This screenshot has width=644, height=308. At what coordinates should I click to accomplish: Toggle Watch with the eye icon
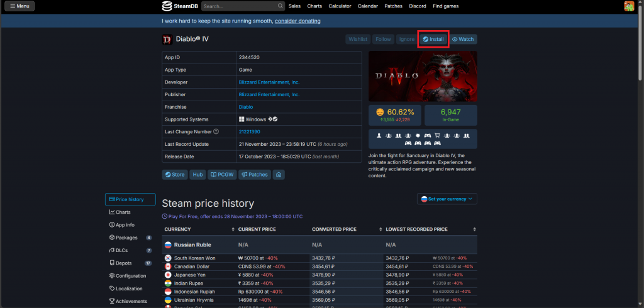point(463,40)
